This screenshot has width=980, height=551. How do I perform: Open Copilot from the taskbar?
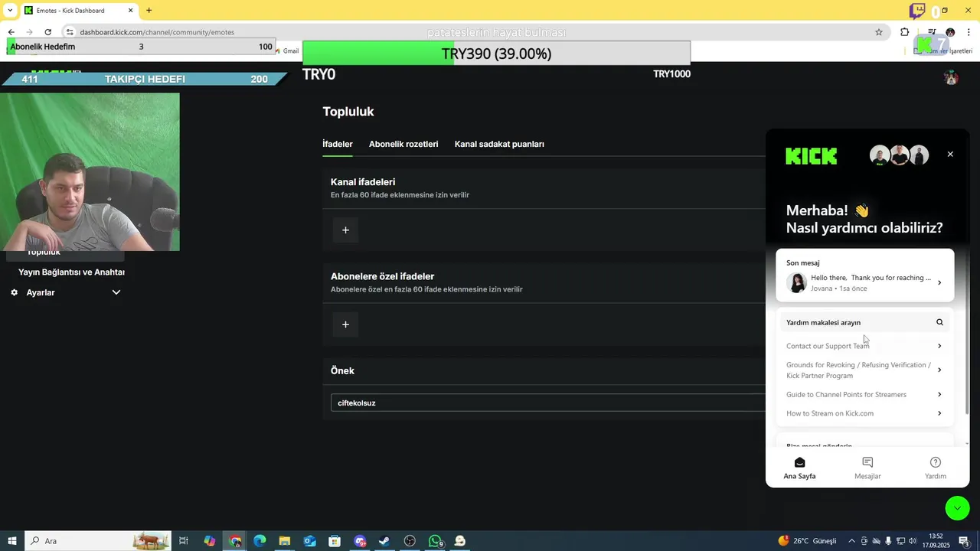tap(210, 541)
